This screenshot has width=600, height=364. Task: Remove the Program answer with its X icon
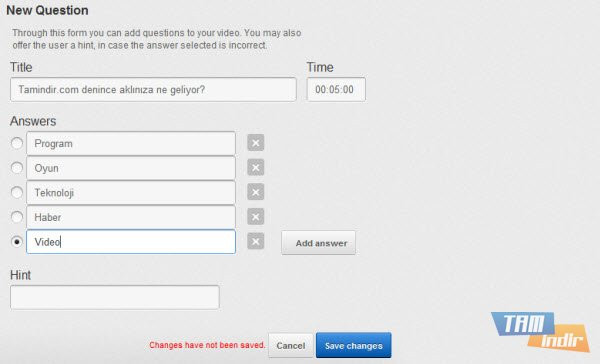(256, 143)
